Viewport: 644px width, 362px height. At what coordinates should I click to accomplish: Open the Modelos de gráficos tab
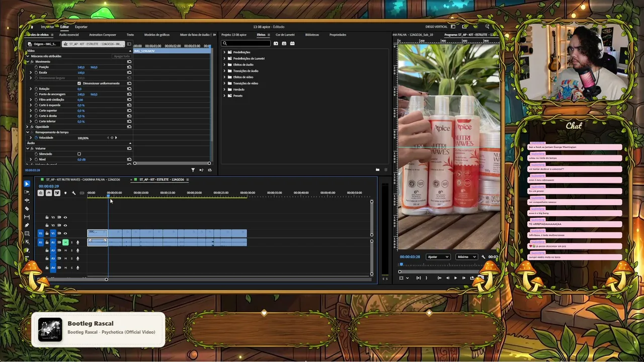[157, 35]
